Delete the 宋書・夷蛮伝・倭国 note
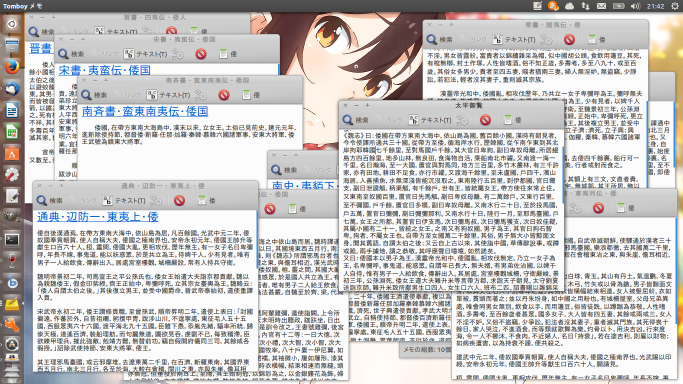The height and width of the screenshot is (384, 683). click(x=201, y=54)
